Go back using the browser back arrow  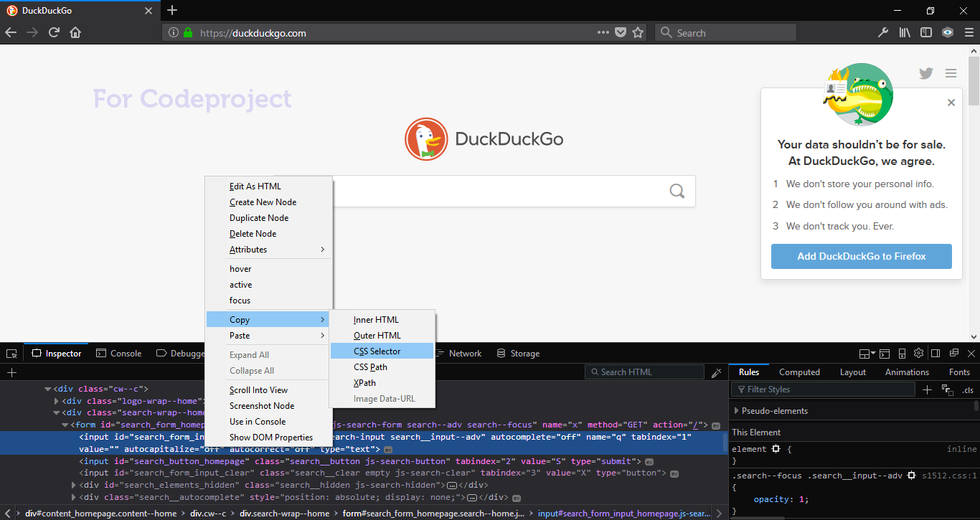(x=11, y=32)
